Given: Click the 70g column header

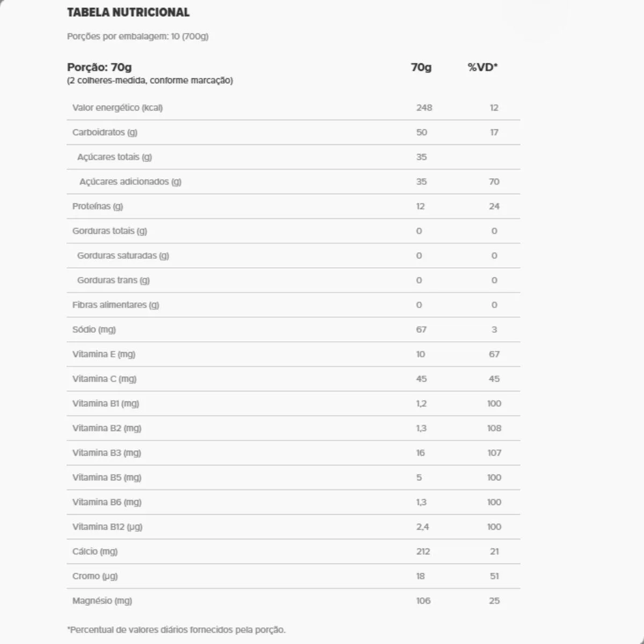Looking at the screenshot, I should click(x=421, y=67).
